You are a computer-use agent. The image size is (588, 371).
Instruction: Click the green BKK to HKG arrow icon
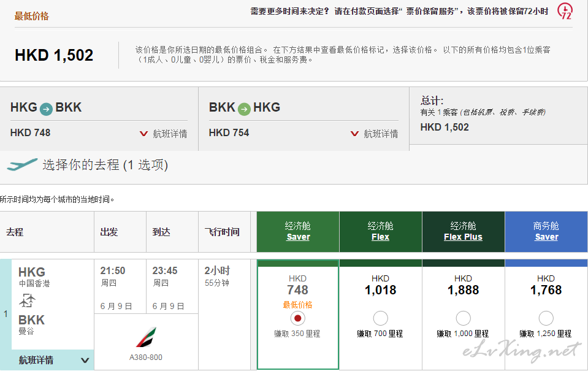(x=245, y=109)
